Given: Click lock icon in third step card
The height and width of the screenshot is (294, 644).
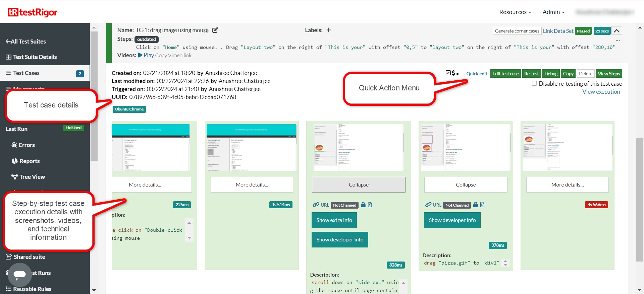Looking at the screenshot, I should [363, 205].
